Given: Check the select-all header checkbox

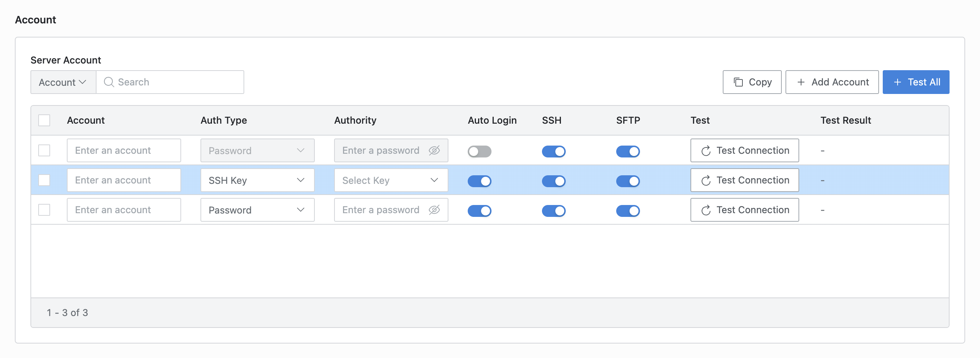Looking at the screenshot, I should click(x=44, y=120).
